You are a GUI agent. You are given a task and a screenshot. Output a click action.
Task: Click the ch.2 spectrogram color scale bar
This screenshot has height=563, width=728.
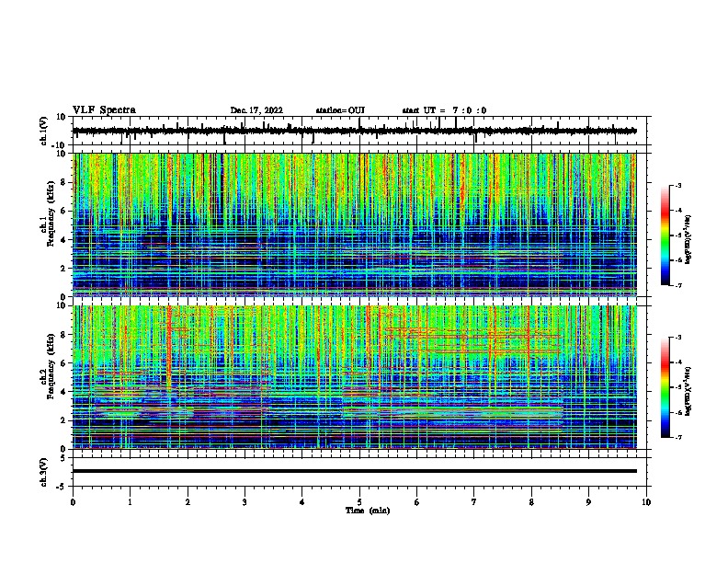665,387
